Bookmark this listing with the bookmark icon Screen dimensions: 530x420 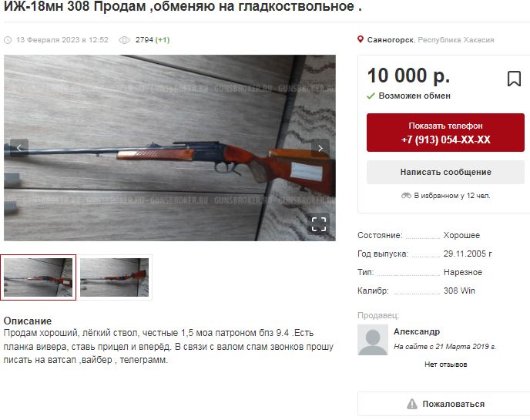(x=514, y=79)
